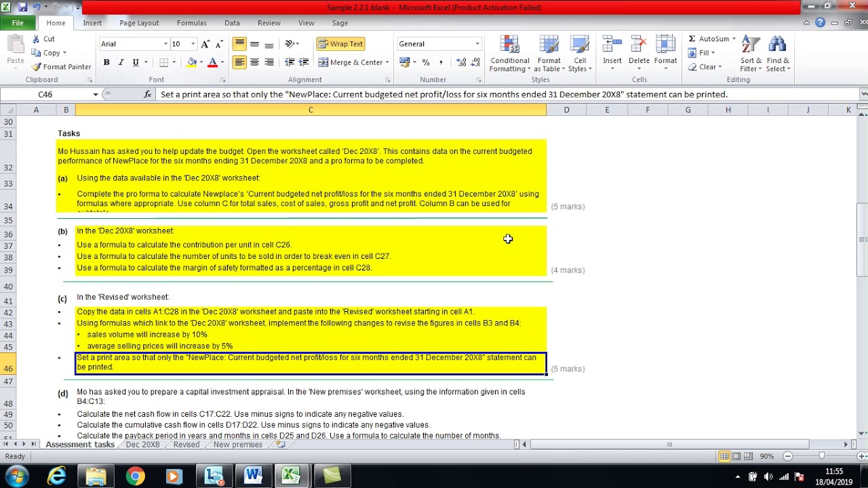Click the decrease indent icon

coord(290,62)
